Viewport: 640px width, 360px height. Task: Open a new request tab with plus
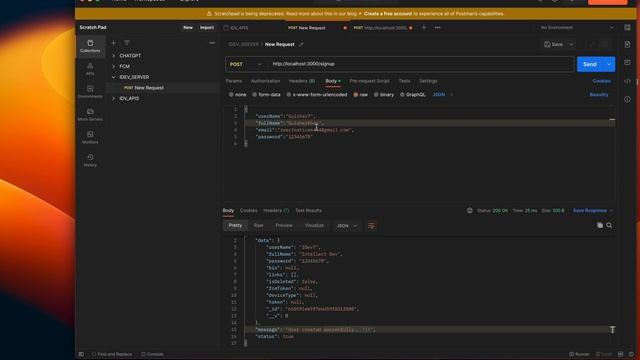pyautogui.click(x=424, y=27)
